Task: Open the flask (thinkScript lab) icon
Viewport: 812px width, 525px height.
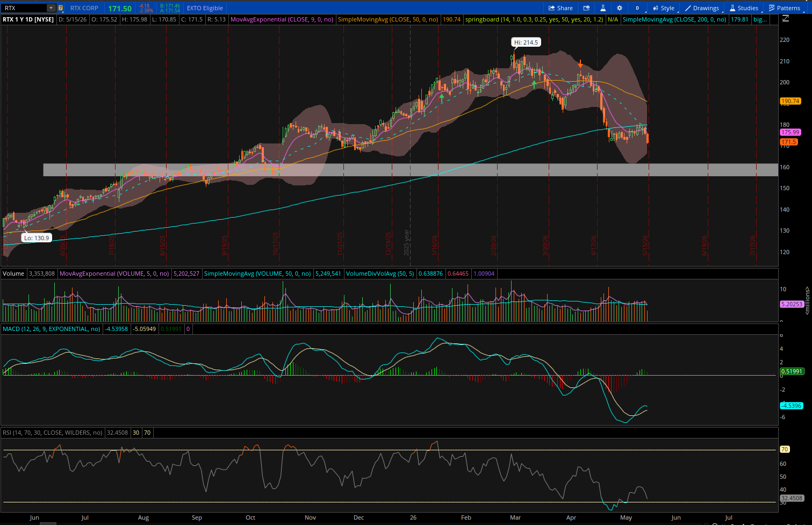Action: click(x=603, y=8)
